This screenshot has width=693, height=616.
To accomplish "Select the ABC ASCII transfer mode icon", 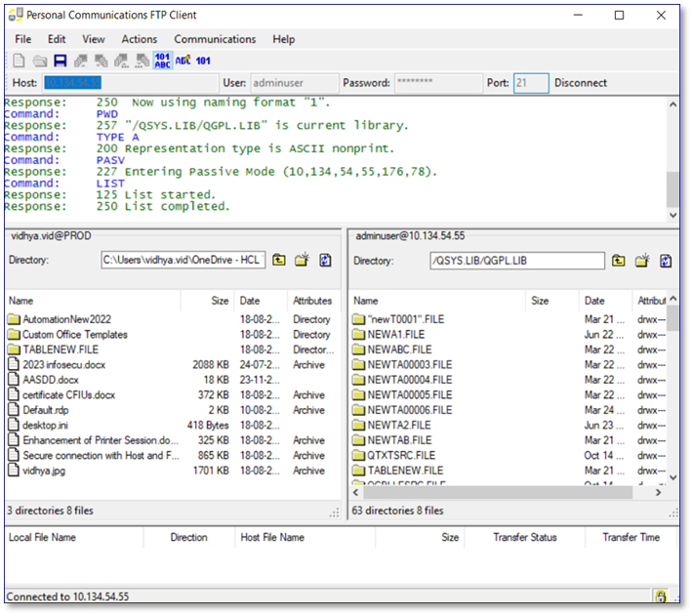I will (x=183, y=61).
